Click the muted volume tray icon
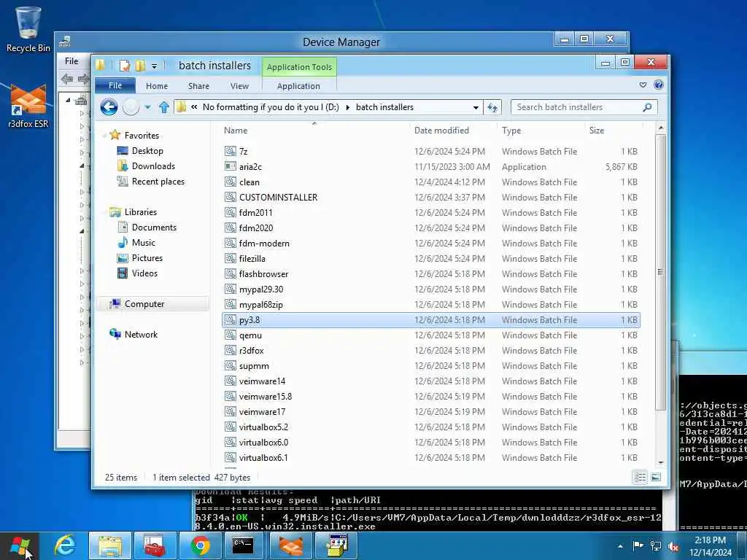The image size is (747, 560). (673, 547)
